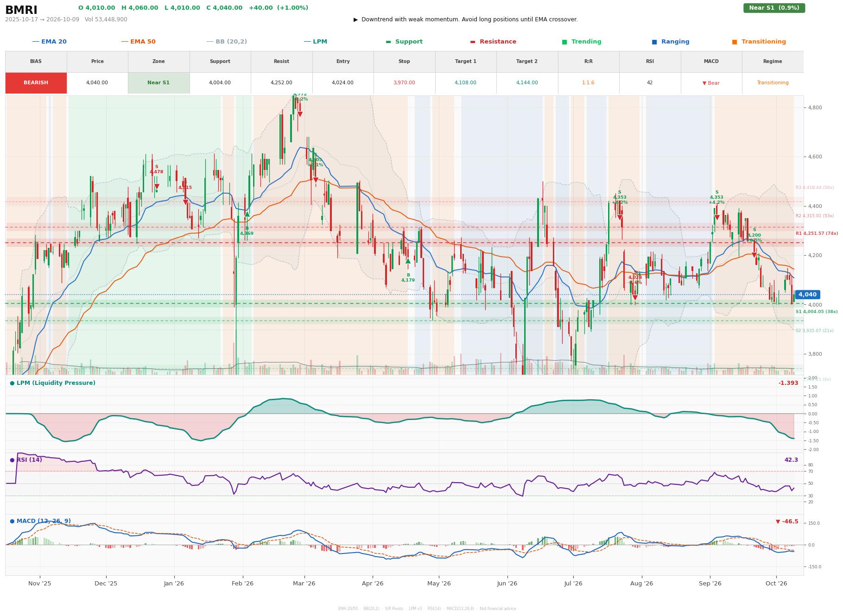Click the LPM value -1.393

tap(788, 383)
